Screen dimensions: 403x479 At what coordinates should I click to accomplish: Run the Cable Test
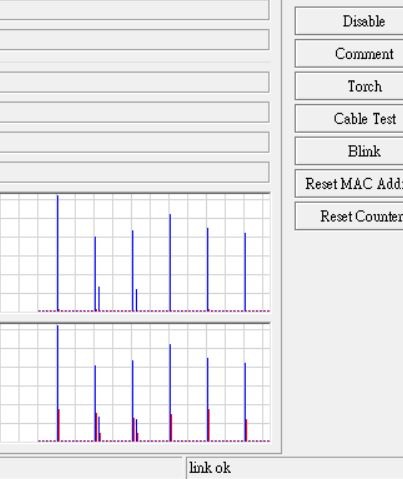pyautogui.click(x=349, y=119)
